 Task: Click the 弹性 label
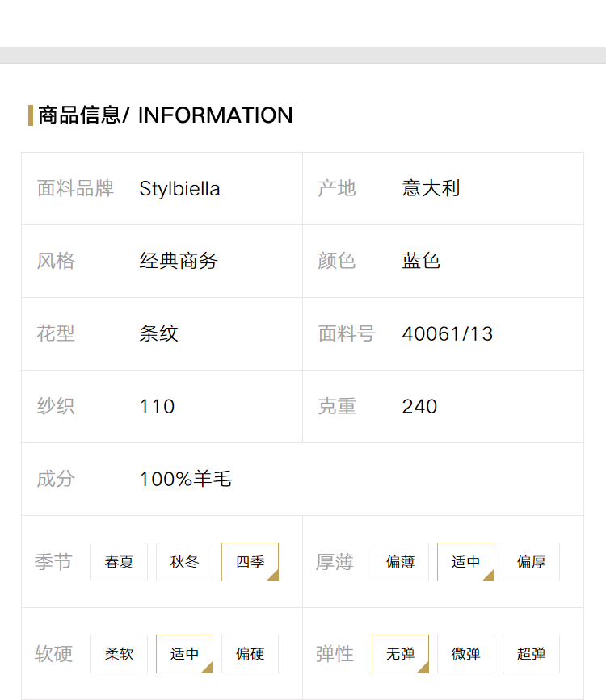pos(335,653)
